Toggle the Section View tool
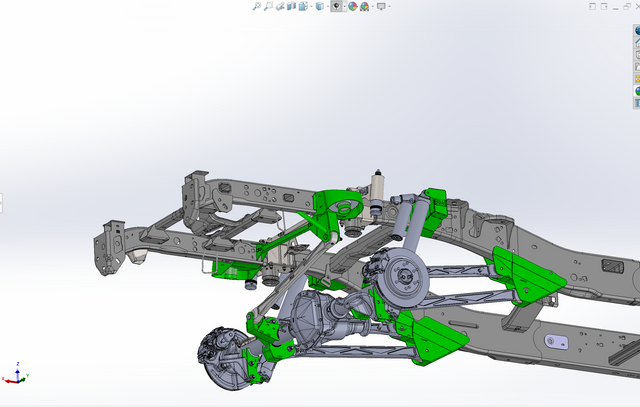This screenshot has height=407, width=640. click(x=291, y=6)
